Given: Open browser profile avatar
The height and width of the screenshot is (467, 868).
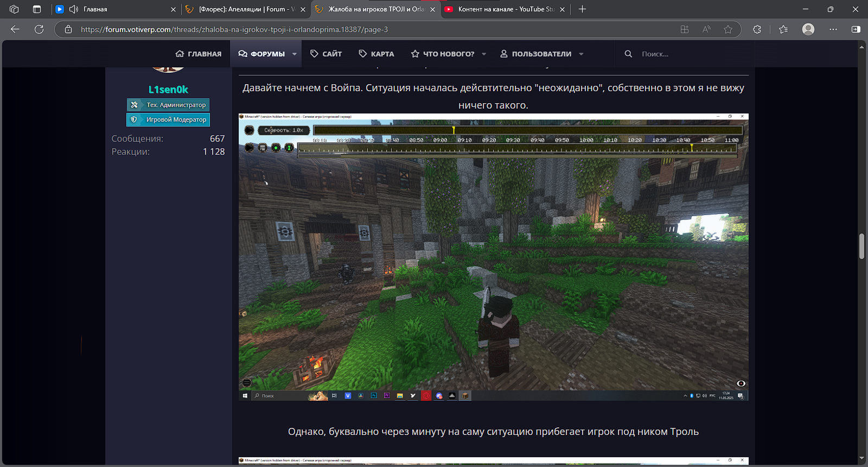Looking at the screenshot, I should (808, 29).
